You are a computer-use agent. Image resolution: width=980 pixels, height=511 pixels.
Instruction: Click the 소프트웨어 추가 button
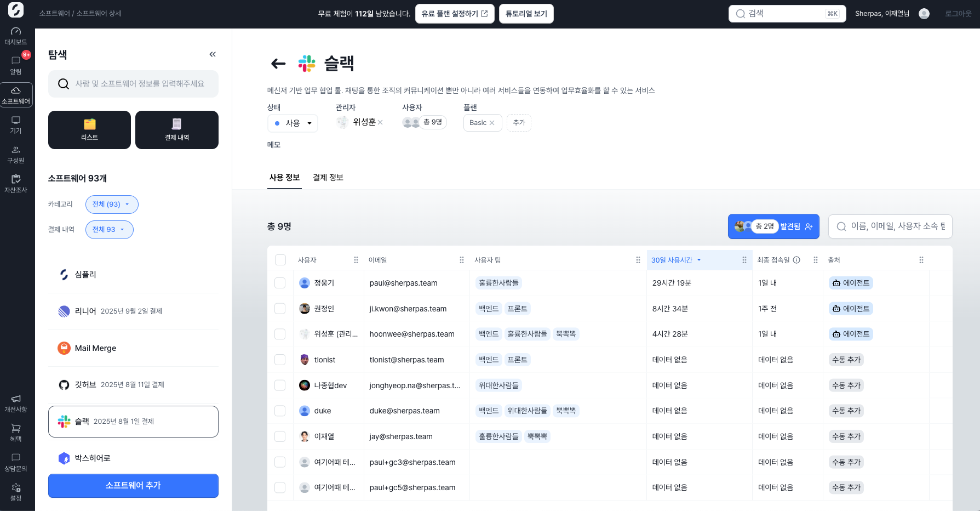click(133, 486)
